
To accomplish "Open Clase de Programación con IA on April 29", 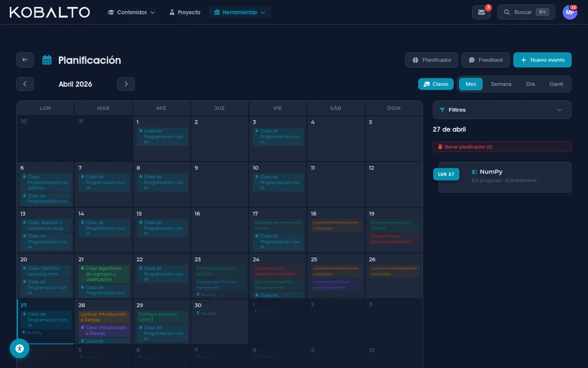I will 162,333.
